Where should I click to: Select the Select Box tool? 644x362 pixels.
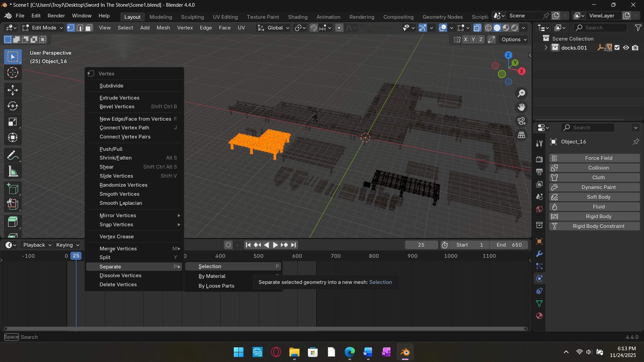tap(13, 57)
